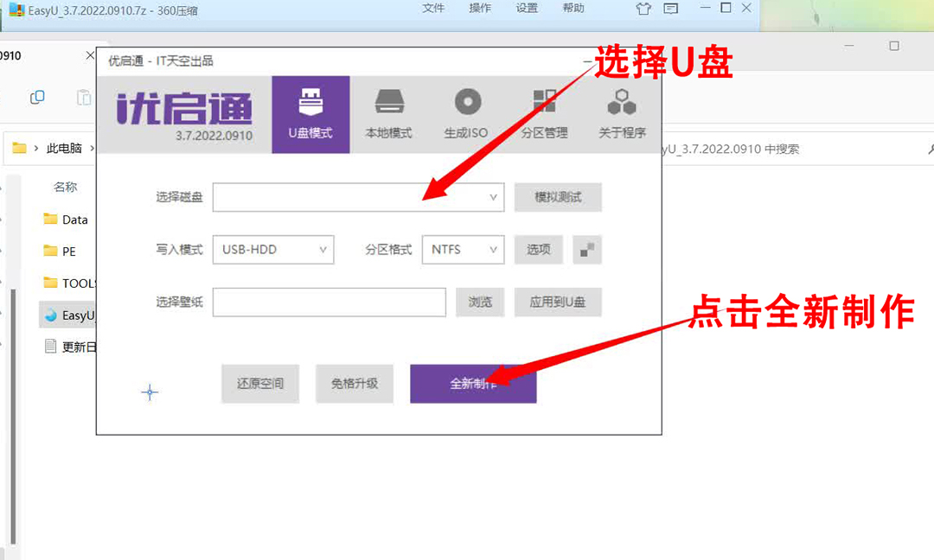Screen dimensions: 934x560
Task: Close the 360压缩 window
Action: coord(746,8)
